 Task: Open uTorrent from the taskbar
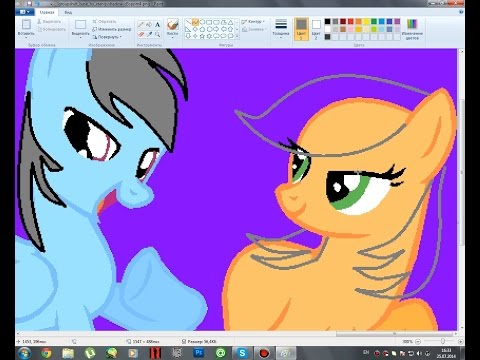click(90, 353)
